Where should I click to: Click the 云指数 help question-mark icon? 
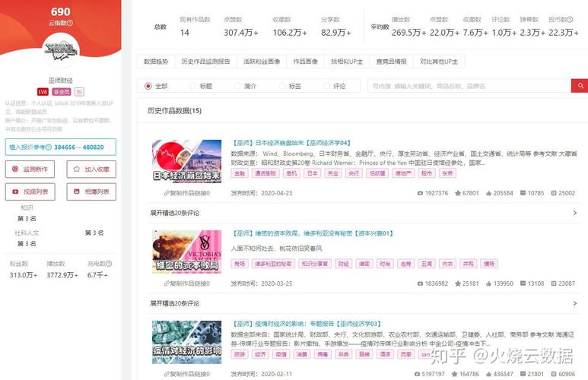(70, 23)
